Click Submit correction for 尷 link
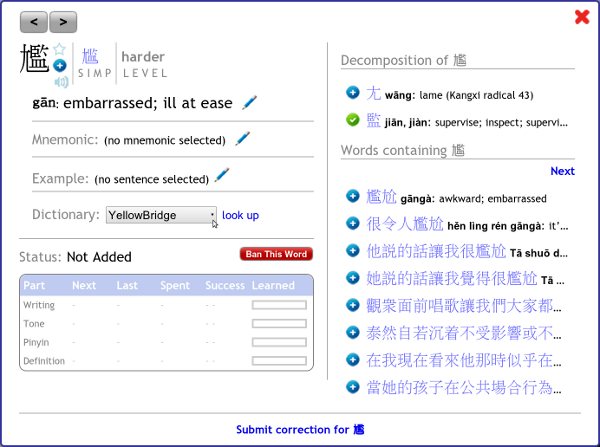Viewport: 600px width, 447px height. tap(300, 429)
